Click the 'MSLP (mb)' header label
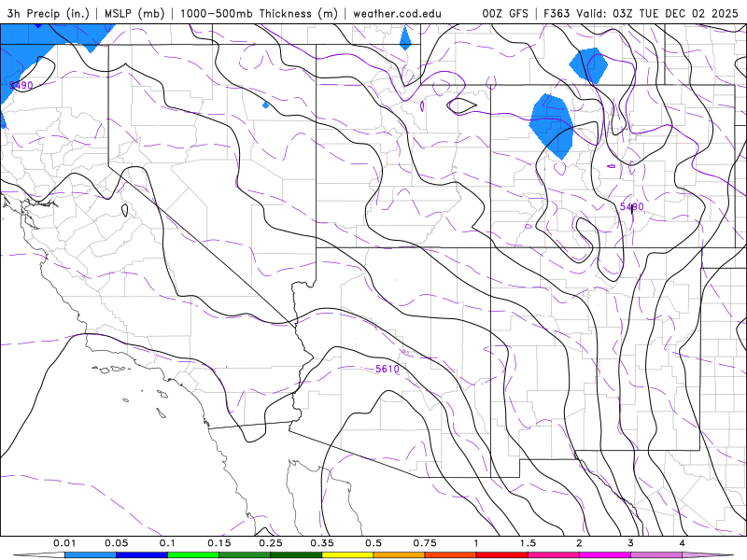The width and height of the screenshot is (747, 560). (134, 13)
